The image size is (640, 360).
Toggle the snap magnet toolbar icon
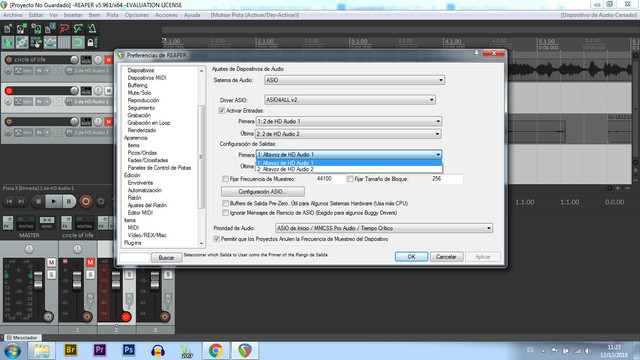(x=78, y=42)
